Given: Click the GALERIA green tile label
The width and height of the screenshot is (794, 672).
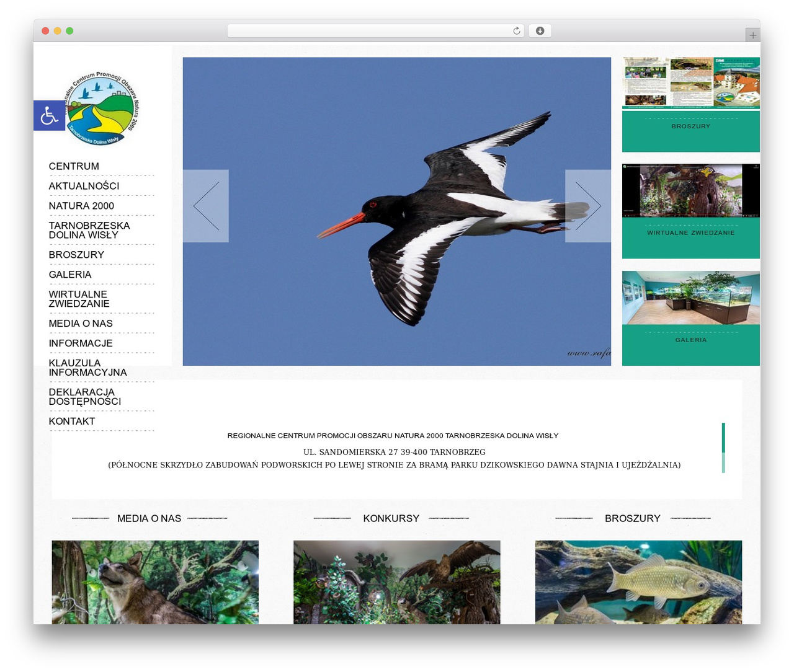Looking at the screenshot, I should pyautogui.click(x=691, y=340).
